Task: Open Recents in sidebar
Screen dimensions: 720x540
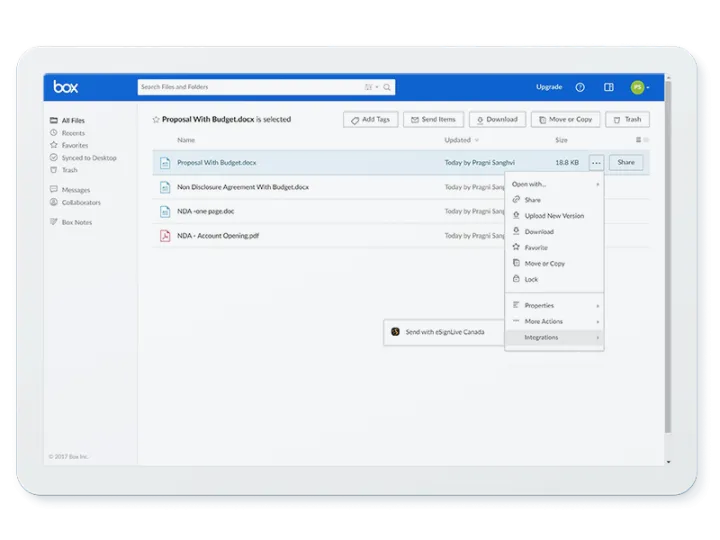Action: pyautogui.click(x=67, y=133)
